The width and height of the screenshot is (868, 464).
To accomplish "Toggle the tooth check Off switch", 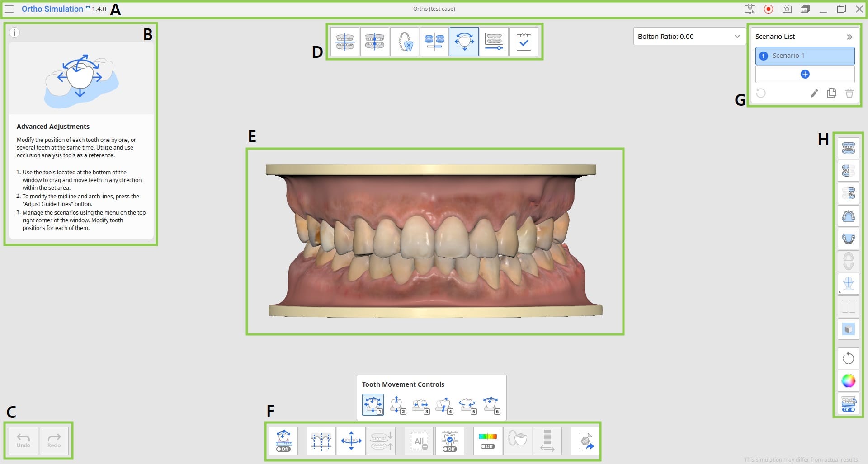I will click(450, 441).
